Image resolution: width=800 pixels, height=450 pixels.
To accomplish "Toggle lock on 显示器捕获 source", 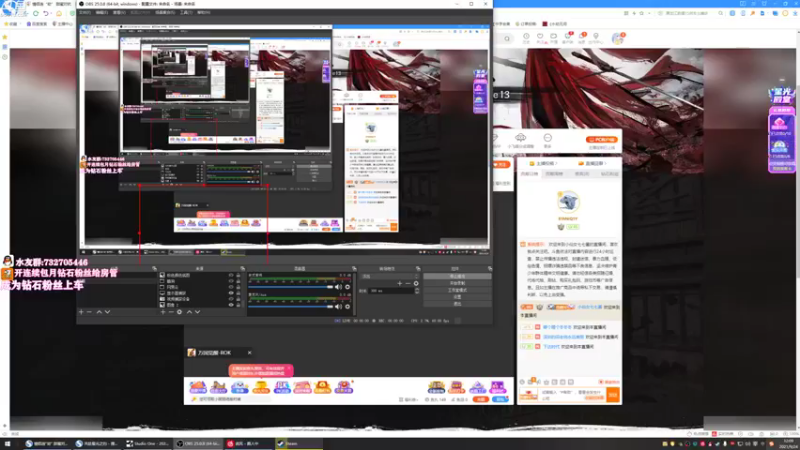I will point(238,293).
